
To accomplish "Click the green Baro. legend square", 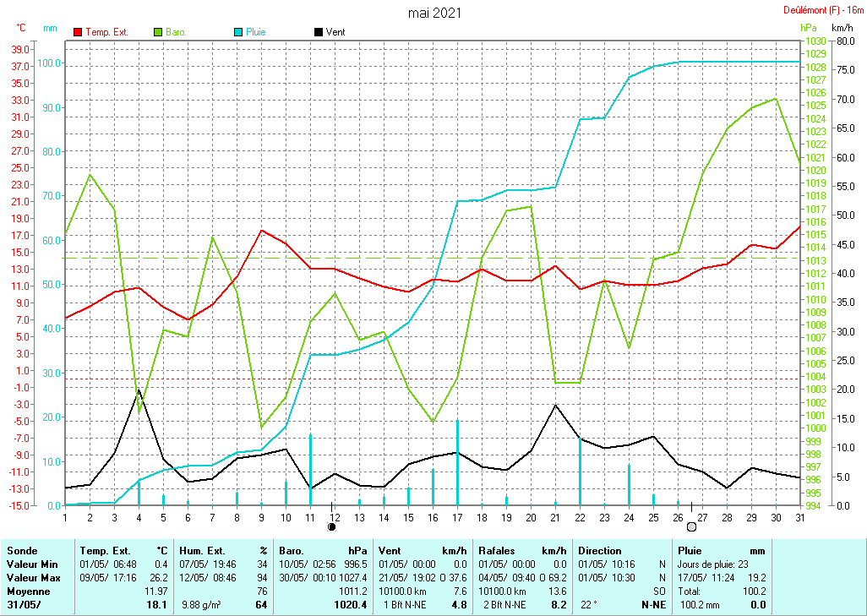I will point(158,32).
